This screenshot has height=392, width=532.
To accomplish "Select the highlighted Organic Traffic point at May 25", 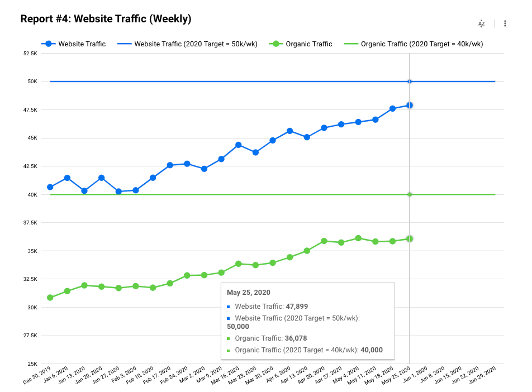I will [410, 238].
